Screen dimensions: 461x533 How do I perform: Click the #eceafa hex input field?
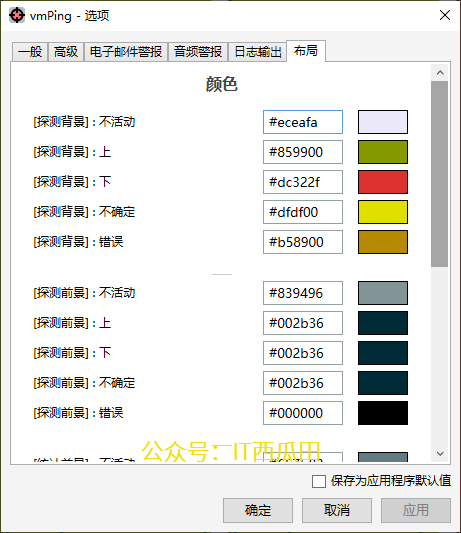point(303,122)
